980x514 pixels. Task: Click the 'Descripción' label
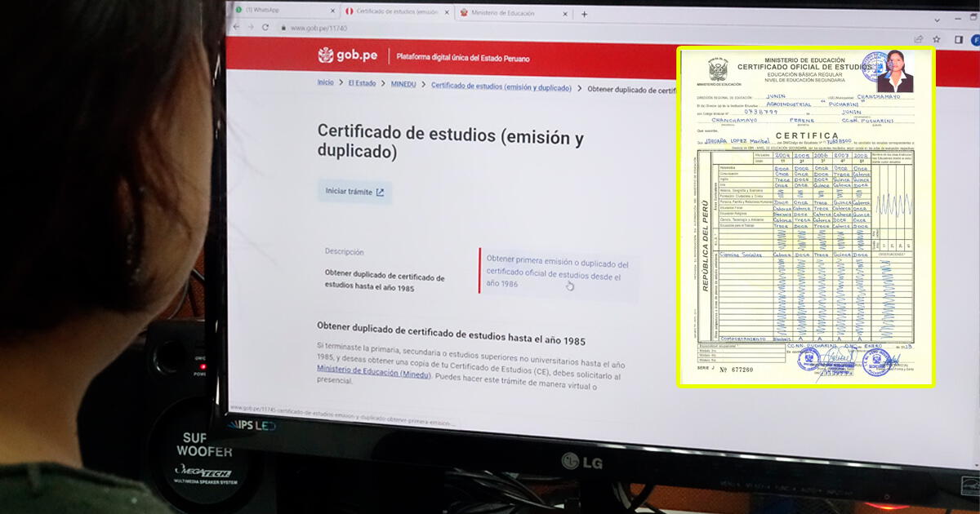[345, 252]
